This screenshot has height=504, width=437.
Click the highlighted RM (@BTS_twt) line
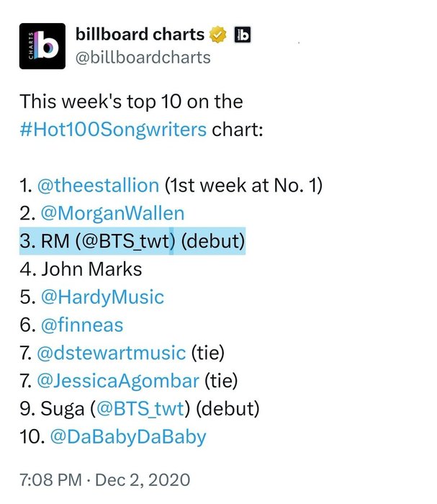132,241
